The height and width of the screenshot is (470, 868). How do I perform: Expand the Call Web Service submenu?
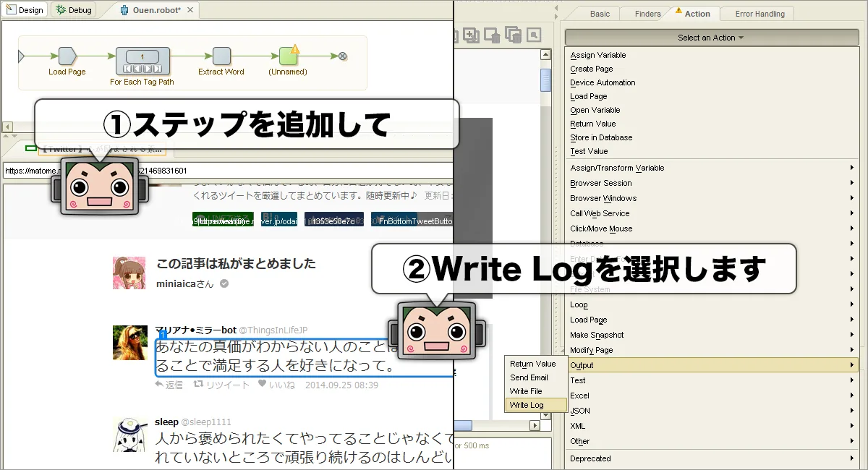[712, 213]
